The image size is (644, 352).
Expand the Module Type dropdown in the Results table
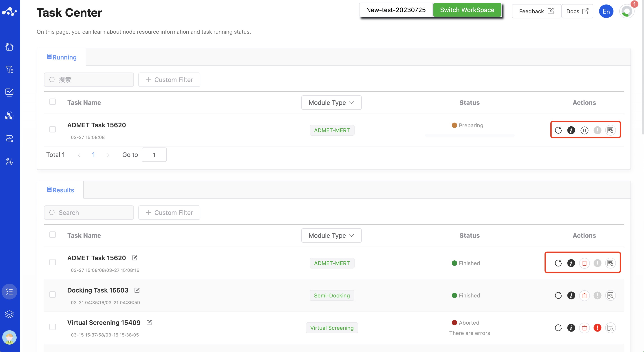pos(331,235)
